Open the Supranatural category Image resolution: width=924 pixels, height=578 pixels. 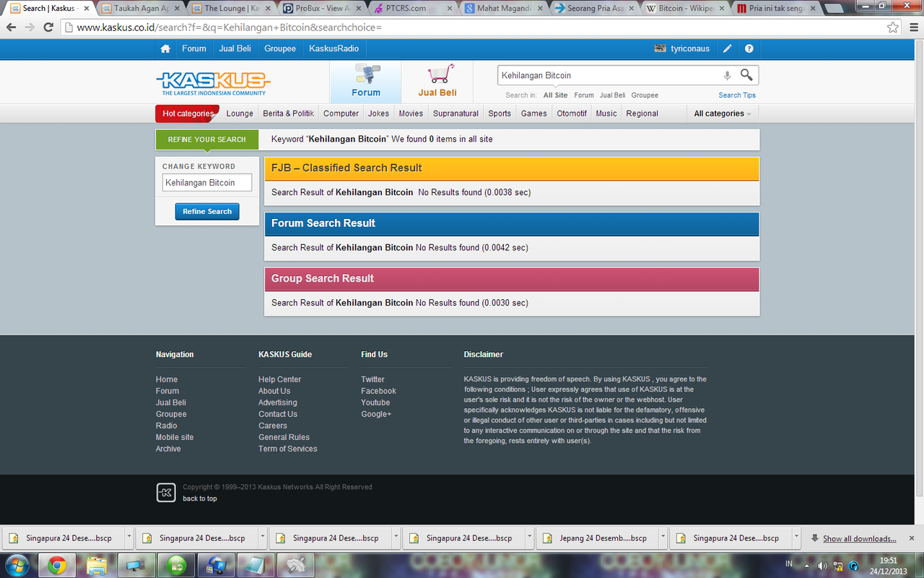(x=456, y=113)
